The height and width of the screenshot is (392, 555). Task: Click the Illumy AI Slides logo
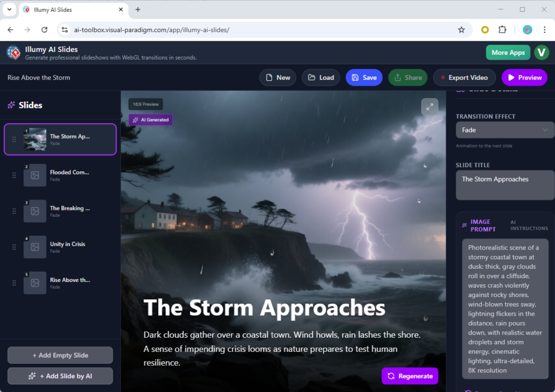(x=13, y=53)
